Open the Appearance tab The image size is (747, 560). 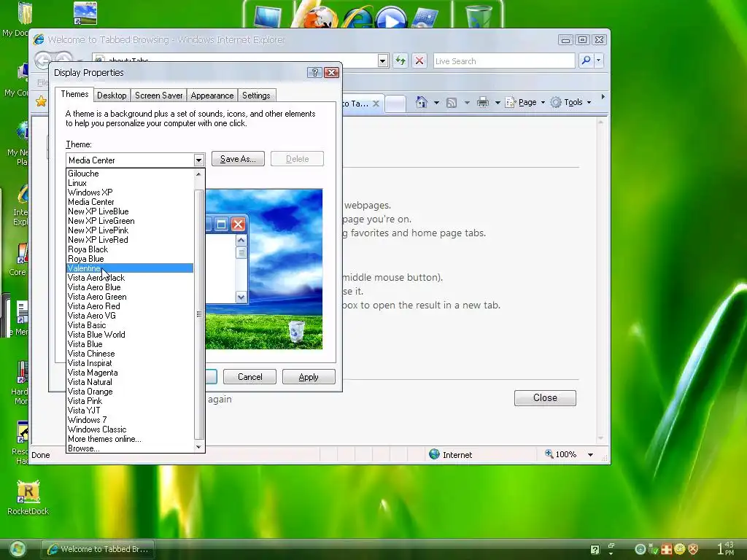click(212, 96)
